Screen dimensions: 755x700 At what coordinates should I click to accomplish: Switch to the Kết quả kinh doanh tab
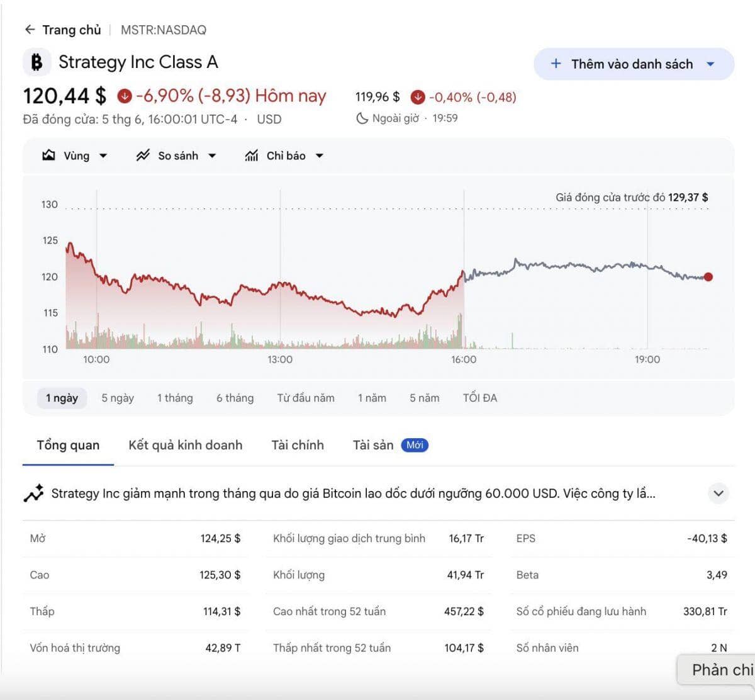[186, 445]
